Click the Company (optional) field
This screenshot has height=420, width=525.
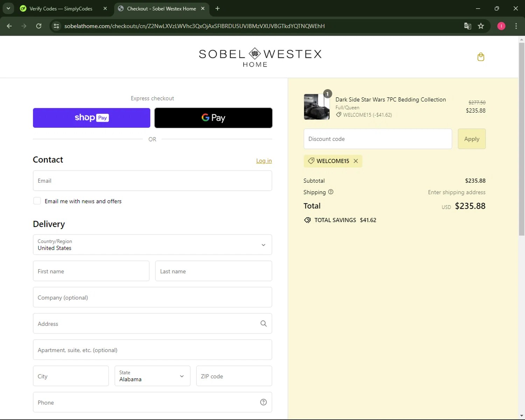point(152,297)
